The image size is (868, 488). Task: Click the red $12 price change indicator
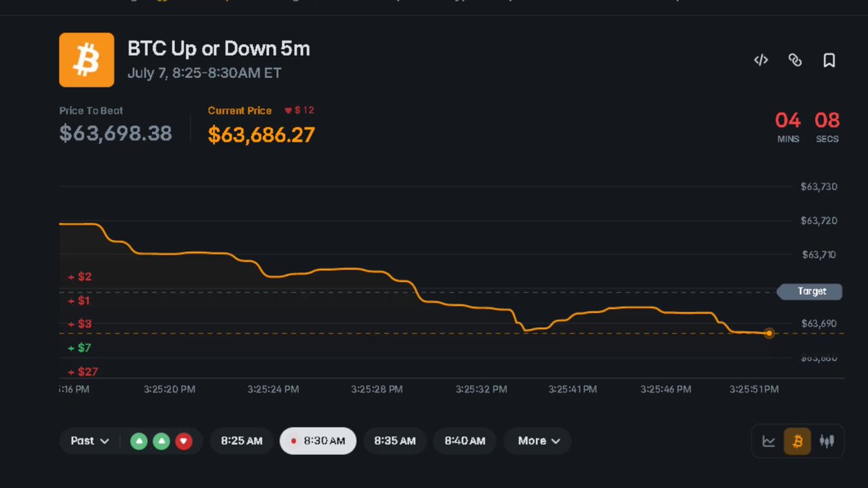[x=299, y=111]
